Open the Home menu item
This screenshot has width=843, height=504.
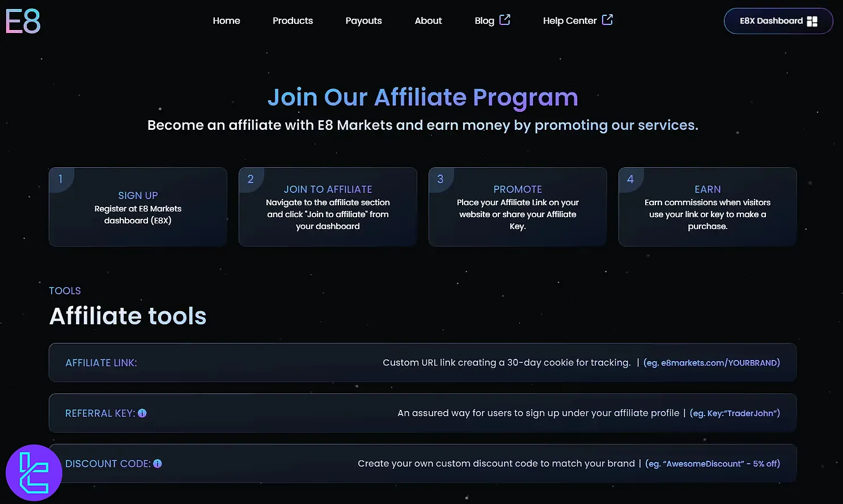click(226, 21)
